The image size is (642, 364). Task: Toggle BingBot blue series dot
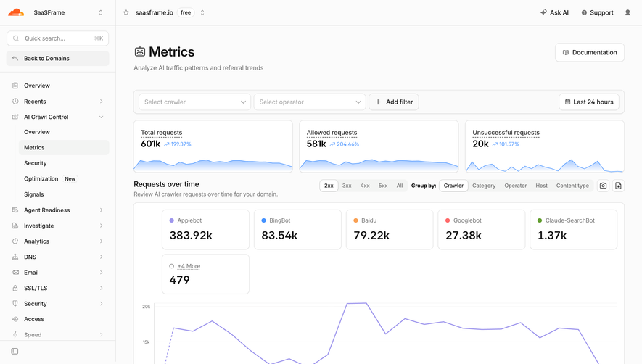click(263, 220)
